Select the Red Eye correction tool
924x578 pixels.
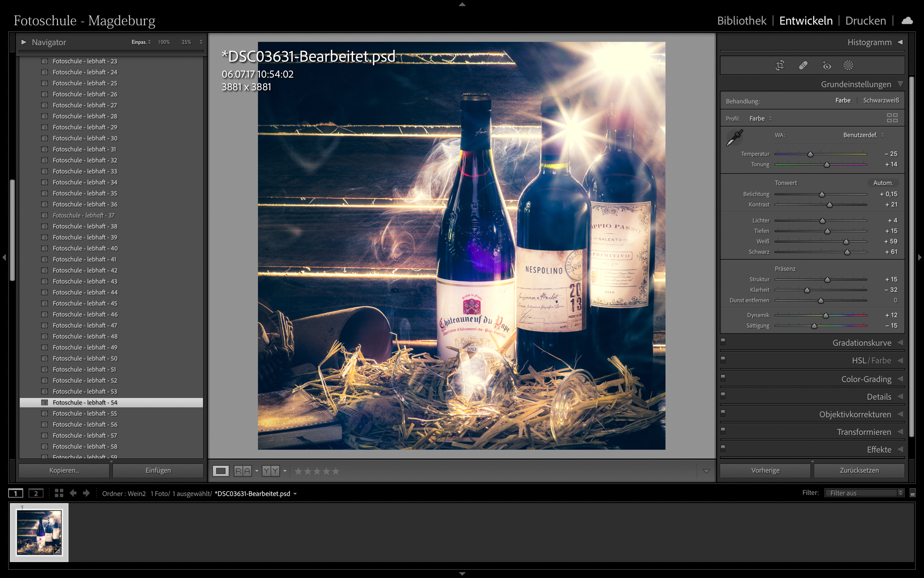[x=826, y=65]
